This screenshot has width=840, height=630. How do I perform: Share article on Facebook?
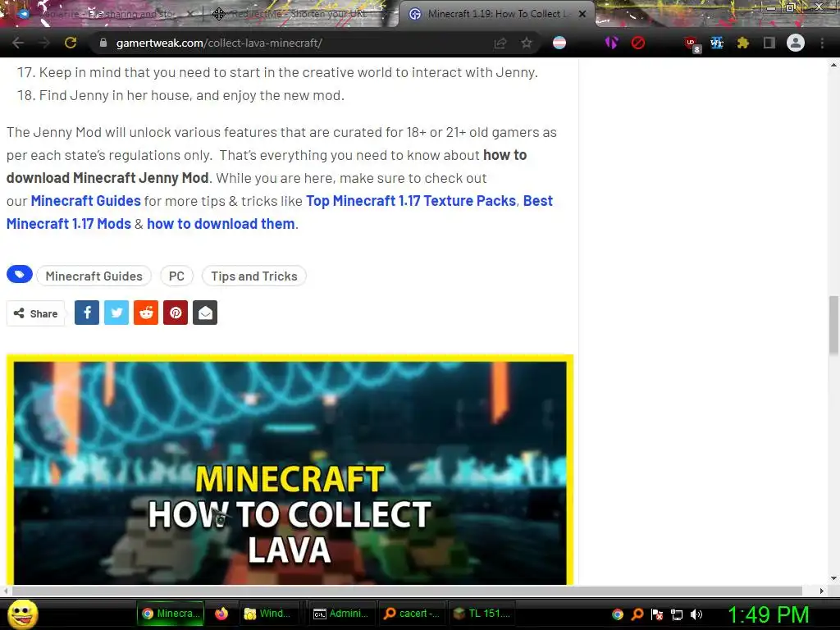(87, 313)
